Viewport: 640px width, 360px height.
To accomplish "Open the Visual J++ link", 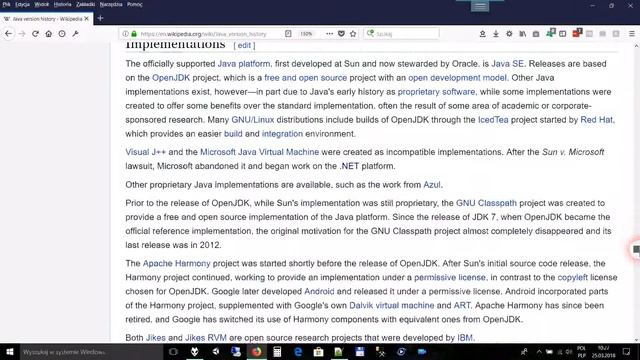I will tap(145, 152).
